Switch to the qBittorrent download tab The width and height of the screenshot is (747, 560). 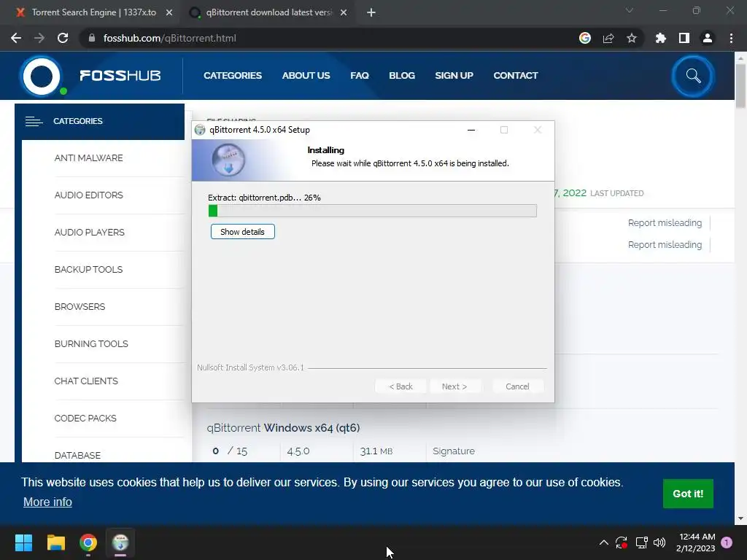[268, 12]
